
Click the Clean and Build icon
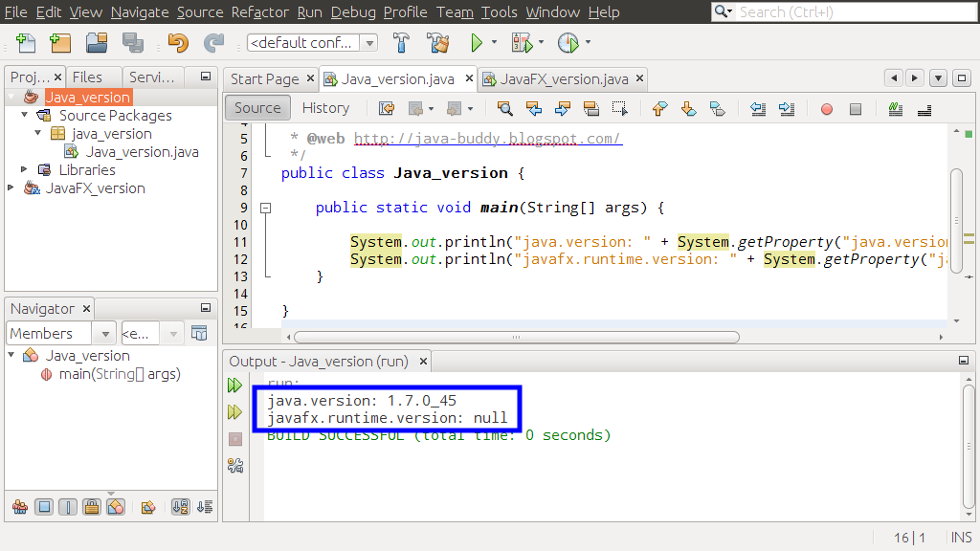point(438,42)
